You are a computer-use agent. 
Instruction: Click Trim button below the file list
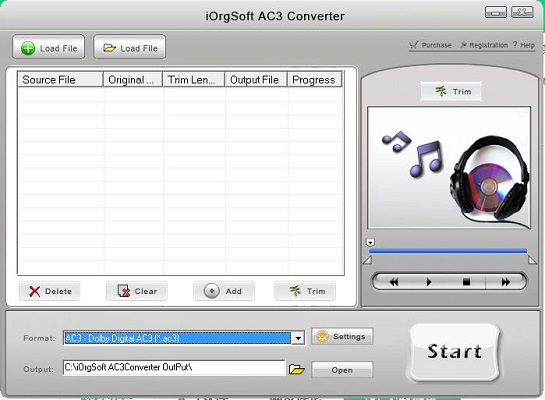click(305, 291)
